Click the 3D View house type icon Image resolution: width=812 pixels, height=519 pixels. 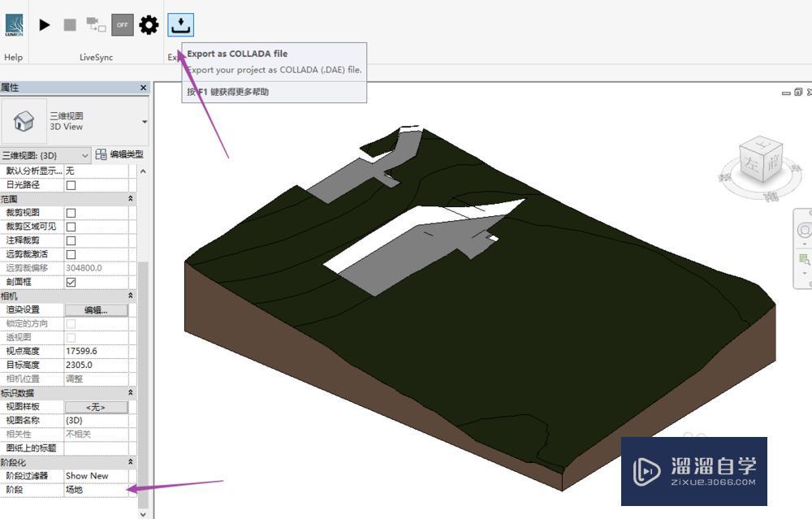point(24,121)
